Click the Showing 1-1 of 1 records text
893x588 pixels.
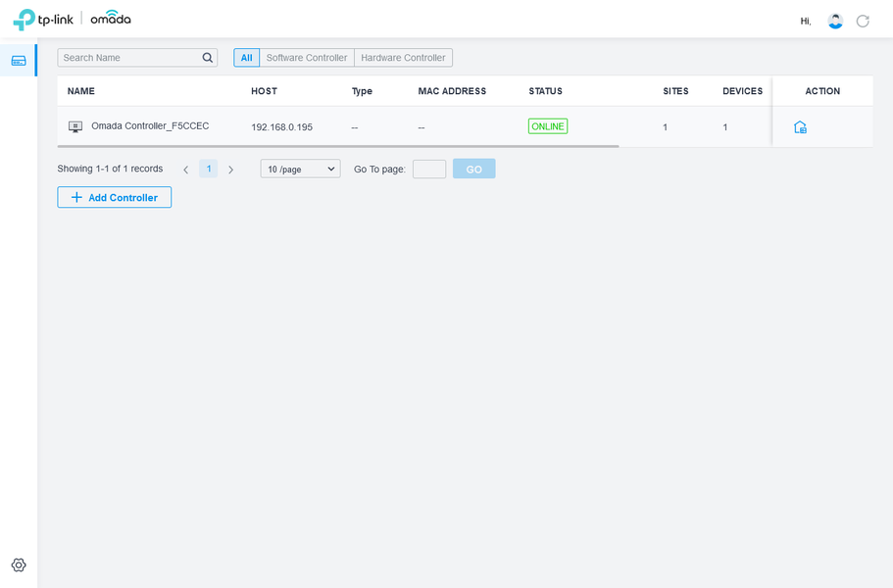(110, 169)
